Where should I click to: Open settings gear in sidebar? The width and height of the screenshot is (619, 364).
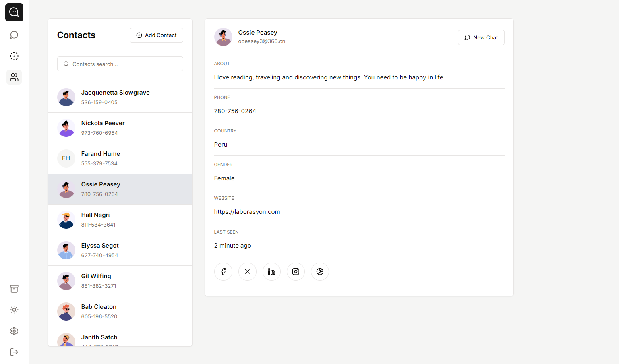(x=14, y=331)
